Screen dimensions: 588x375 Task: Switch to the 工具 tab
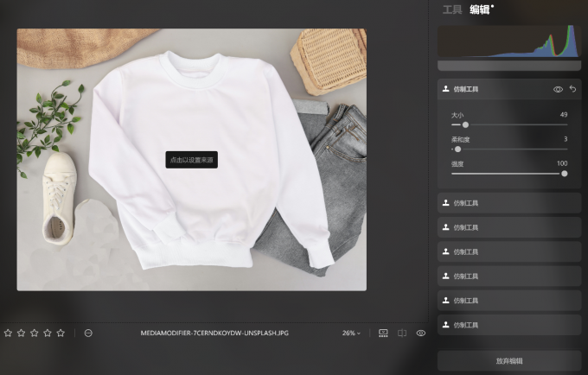(x=452, y=10)
